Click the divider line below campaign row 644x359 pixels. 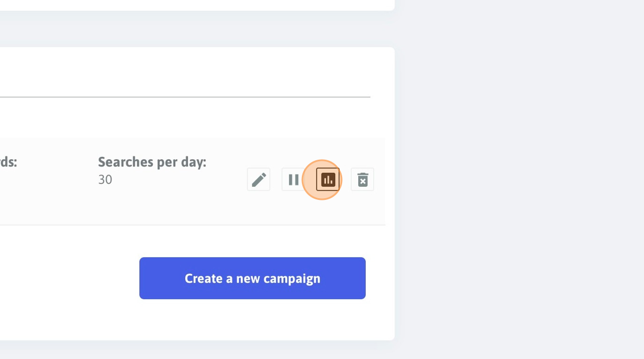pyautogui.click(x=193, y=225)
